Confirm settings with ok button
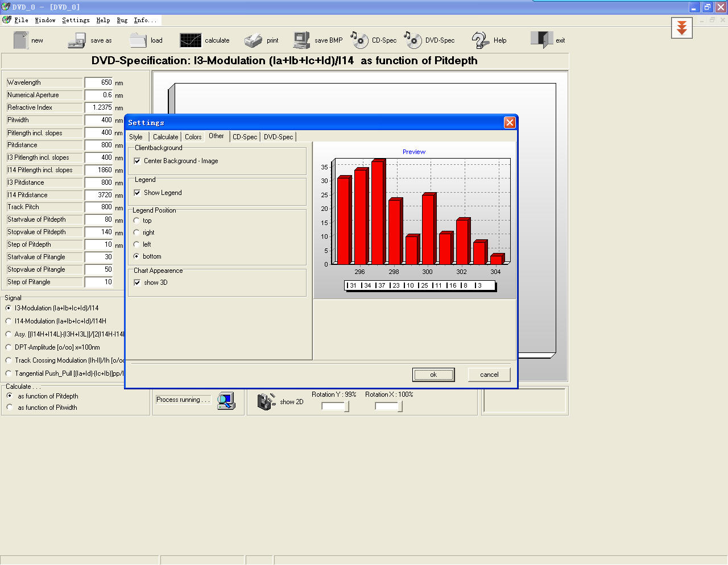 point(433,375)
